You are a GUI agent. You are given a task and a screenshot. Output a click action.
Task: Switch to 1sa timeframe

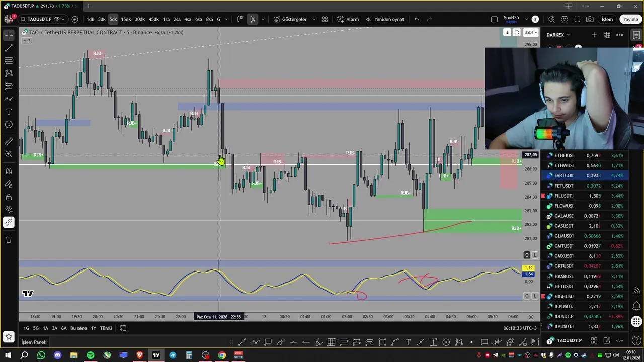[x=166, y=19]
